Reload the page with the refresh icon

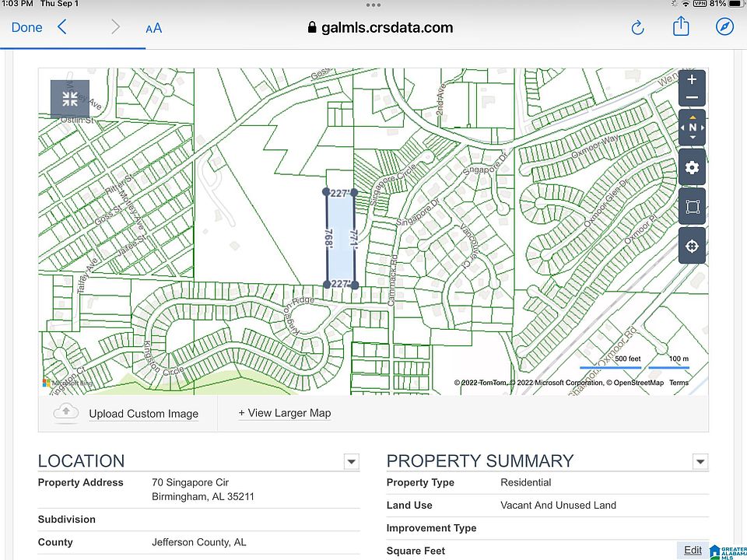tap(637, 27)
